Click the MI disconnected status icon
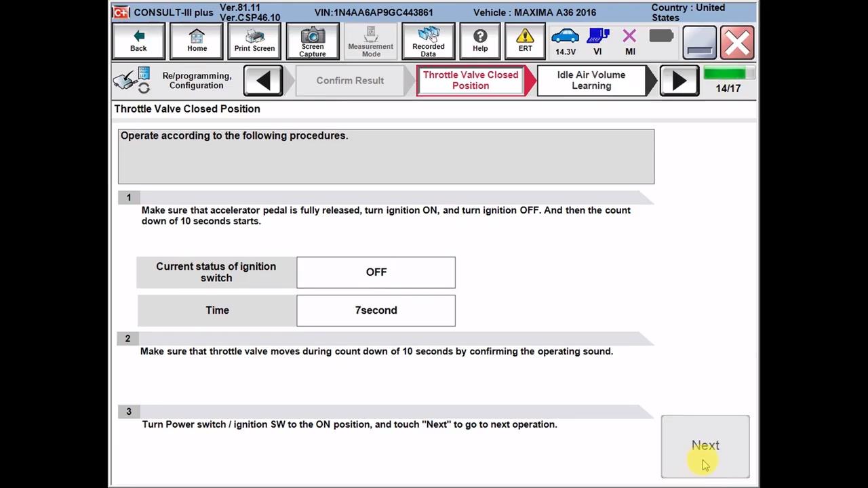The image size is (868, 488). click(x=630, y=42)
